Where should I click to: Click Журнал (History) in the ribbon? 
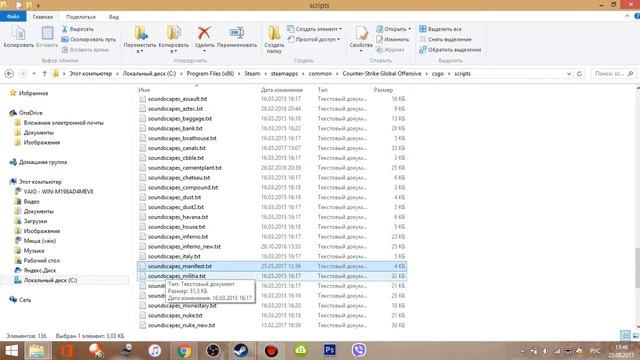point(390,50)
